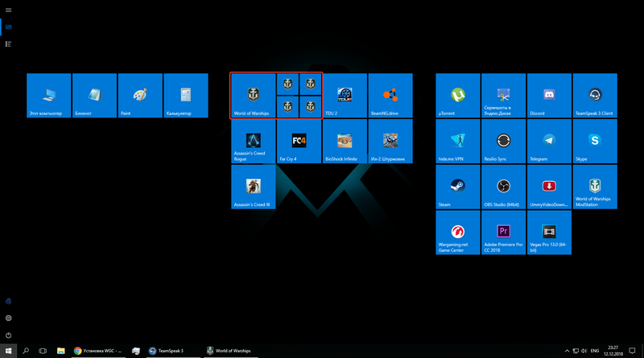This screenshot has width=644, height=358.
Task: Open the user account icon in Start sidebar
Action: (x=8, y=302)
